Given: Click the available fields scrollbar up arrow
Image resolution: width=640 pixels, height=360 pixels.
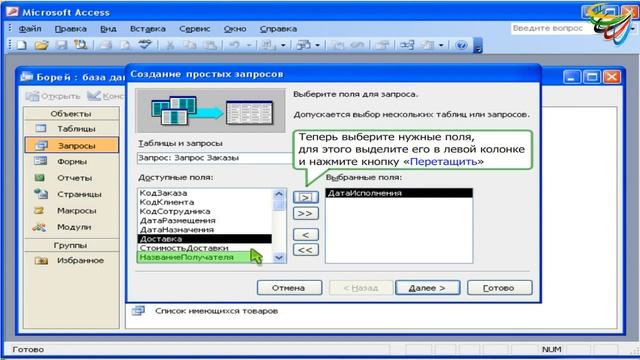Looking at the screenshot, I should tap(279, 194).
